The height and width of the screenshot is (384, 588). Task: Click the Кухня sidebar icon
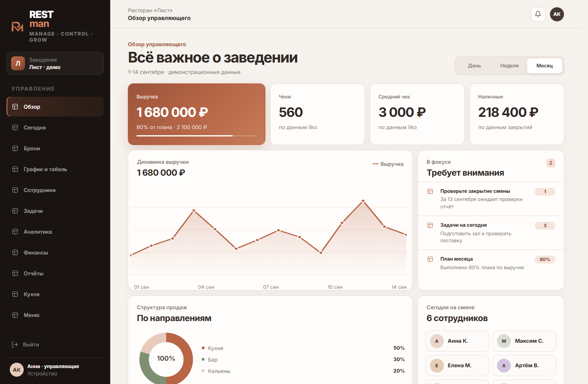[15, 294]
